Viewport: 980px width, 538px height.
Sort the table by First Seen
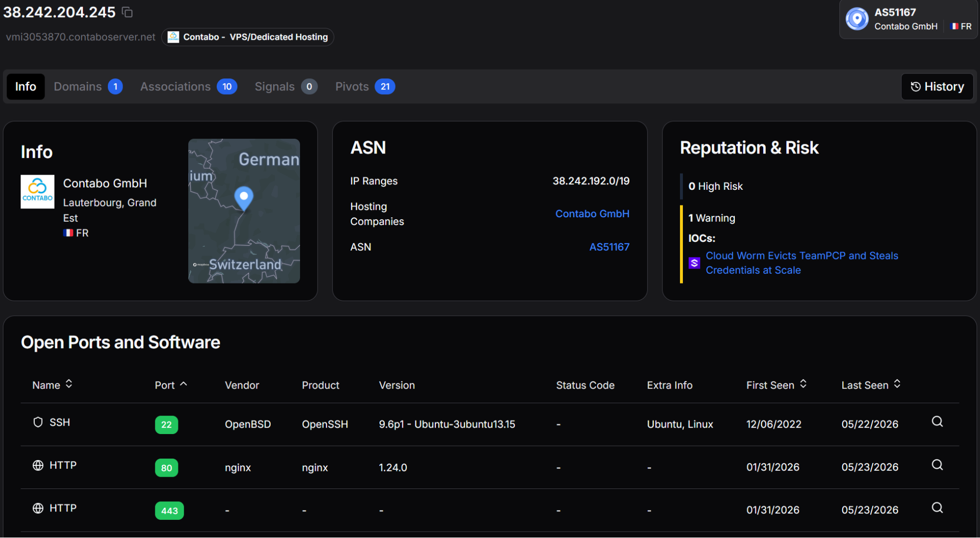click(776, 385)
